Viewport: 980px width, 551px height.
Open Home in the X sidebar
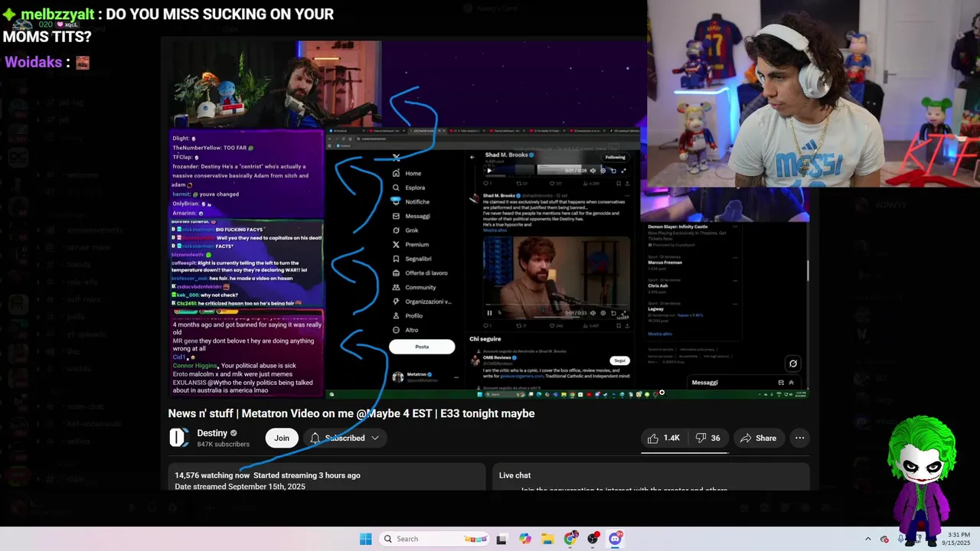coord(407,173)
